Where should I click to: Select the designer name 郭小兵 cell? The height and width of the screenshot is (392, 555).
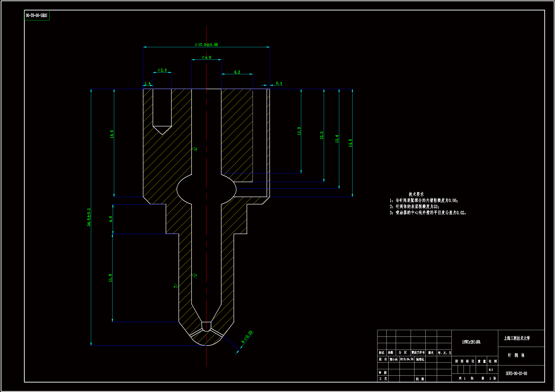pyautogui.click(x=394, y=360)
